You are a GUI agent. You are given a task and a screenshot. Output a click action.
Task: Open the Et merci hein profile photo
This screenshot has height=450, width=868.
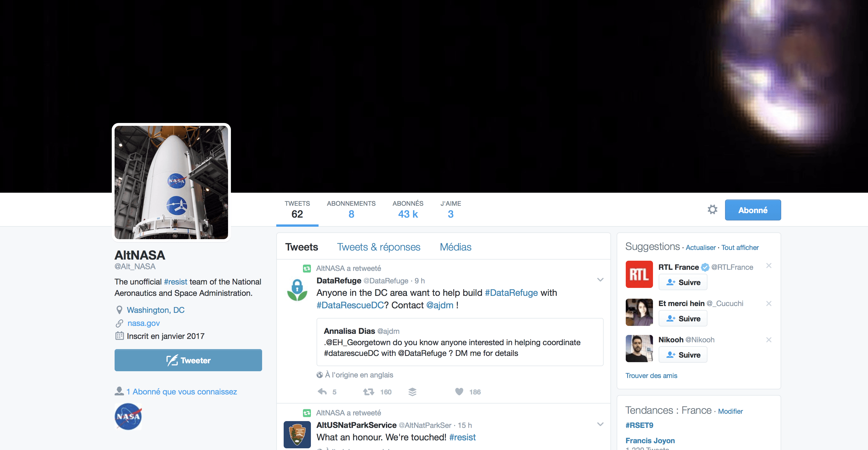[639, 312]
